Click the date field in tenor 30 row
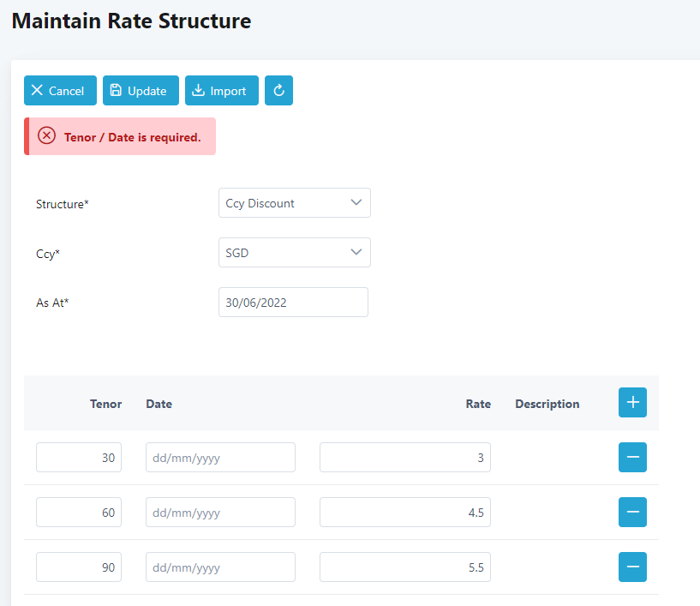Image resolution: width=700 pixels, height=606 pixels. pos(220,458)
